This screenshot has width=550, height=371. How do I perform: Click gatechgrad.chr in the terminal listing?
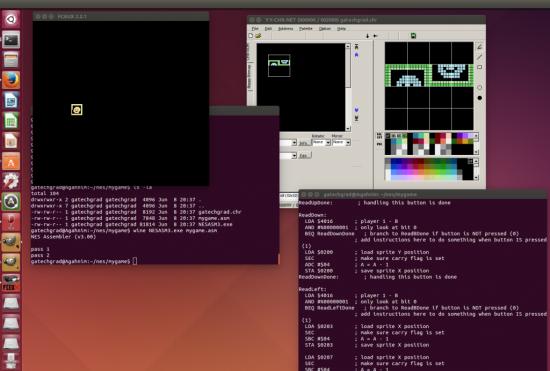click(220, 212)
